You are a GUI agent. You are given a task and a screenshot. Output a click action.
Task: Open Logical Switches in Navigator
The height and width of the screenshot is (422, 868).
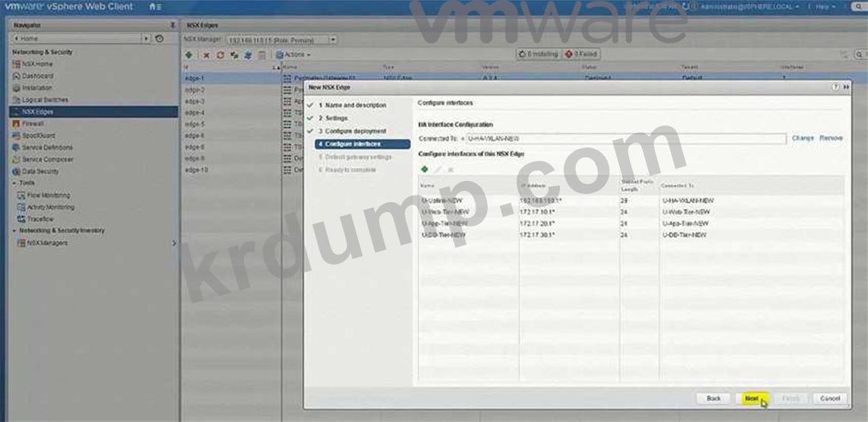pos(45,100)
